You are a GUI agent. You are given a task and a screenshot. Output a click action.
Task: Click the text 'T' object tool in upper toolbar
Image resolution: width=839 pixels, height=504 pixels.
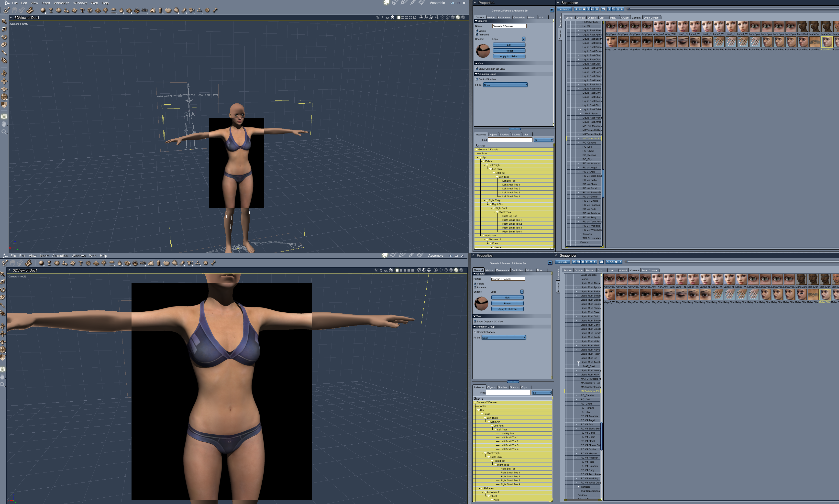[x=82, y=10]
